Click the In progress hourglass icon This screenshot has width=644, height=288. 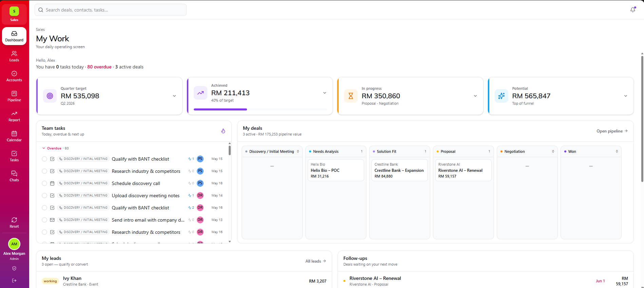tap(351, 96)
